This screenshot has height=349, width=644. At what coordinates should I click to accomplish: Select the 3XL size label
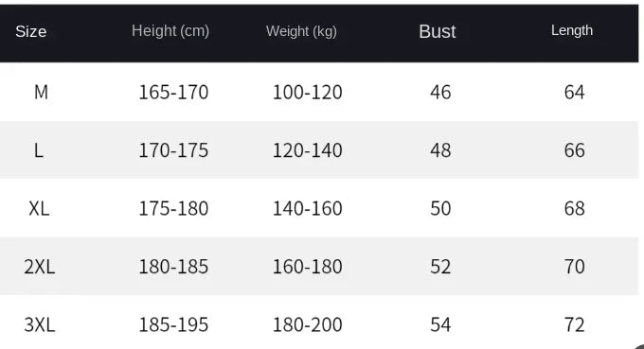coord(40,324)
